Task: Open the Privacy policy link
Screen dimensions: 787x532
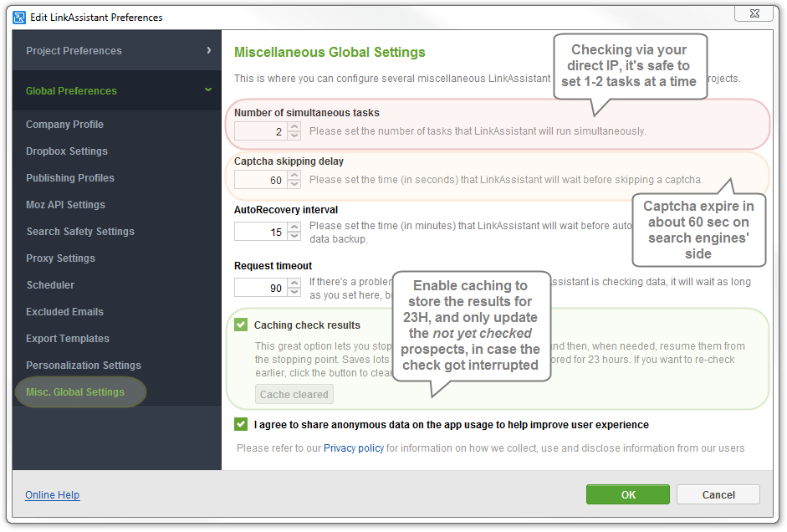Action: coord(353,448)
